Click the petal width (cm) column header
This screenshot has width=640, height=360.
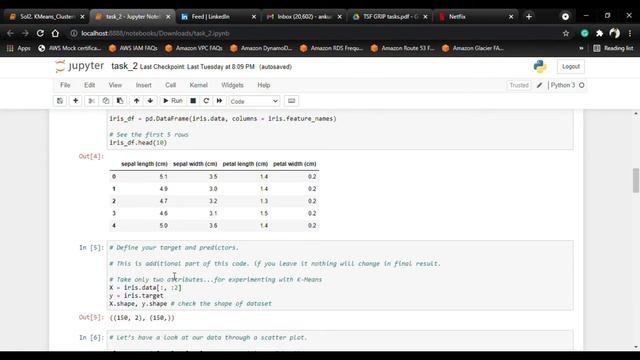(294, 164)
